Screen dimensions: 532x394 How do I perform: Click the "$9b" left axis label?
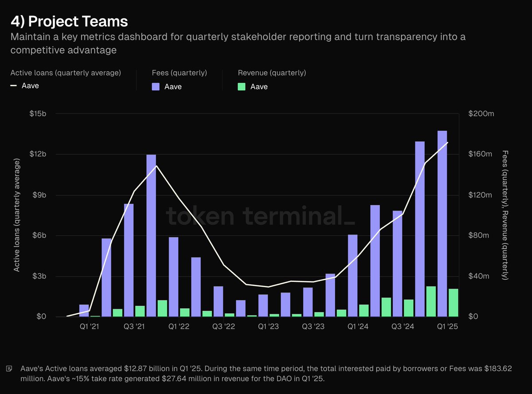tap(39, 195)
